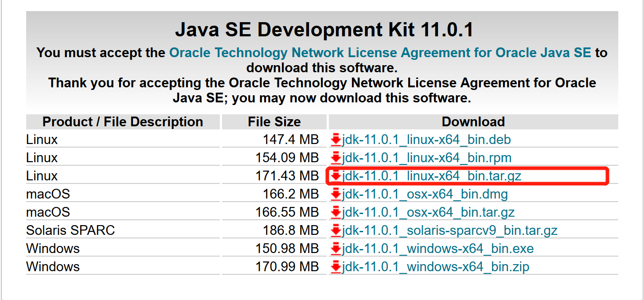Click the Java SE Development Kit 11.0.1 heading
This screenshot has height=300, width=644.
pos(324,30)
